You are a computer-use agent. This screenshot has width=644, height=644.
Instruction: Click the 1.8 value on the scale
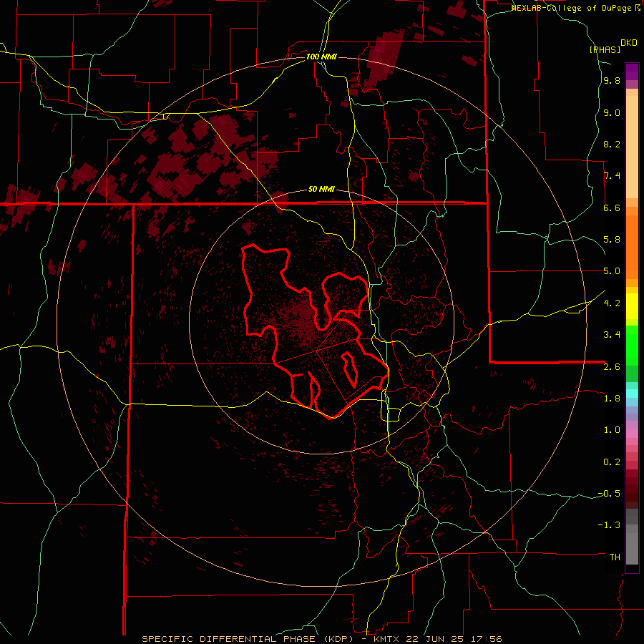pyautogui.click(x=612, y=399)
